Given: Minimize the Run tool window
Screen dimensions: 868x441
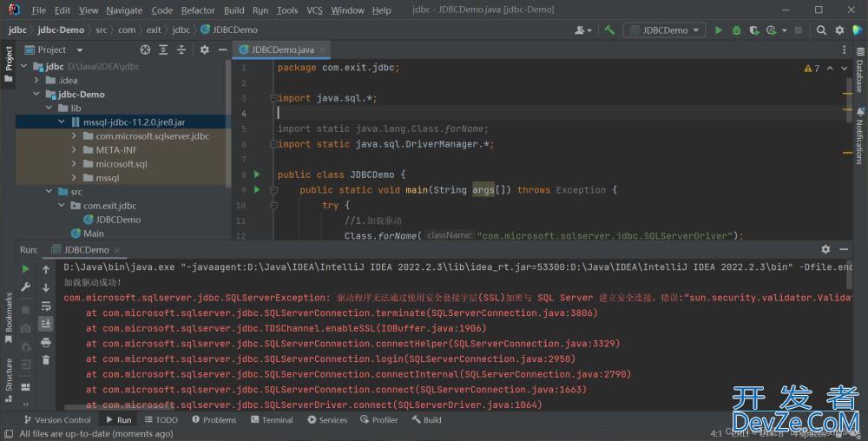Looking at the screenshot, I should 844,249.
